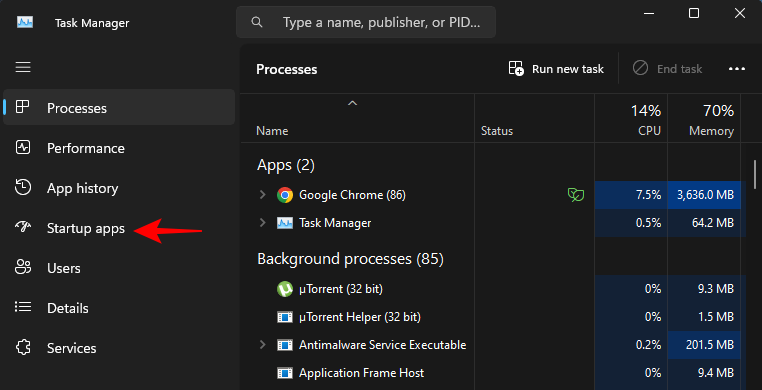
Task: Collapse sort arrow above Name column
Action: click(x=353, y=103)
